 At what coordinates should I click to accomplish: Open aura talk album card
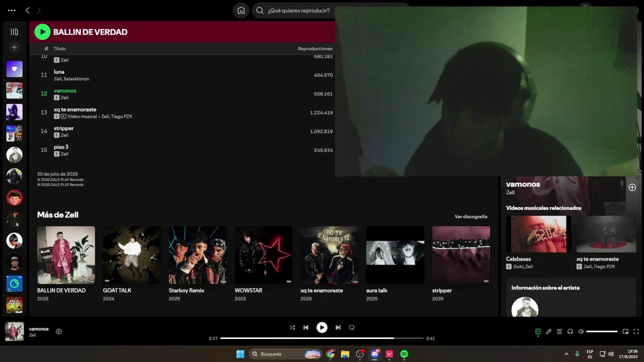coord(395,264)
